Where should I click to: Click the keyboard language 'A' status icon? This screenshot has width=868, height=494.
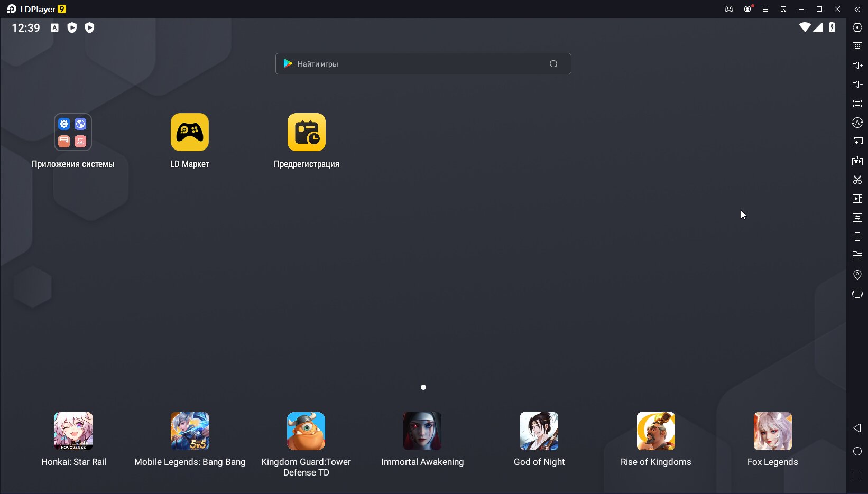tap(54, 28)
